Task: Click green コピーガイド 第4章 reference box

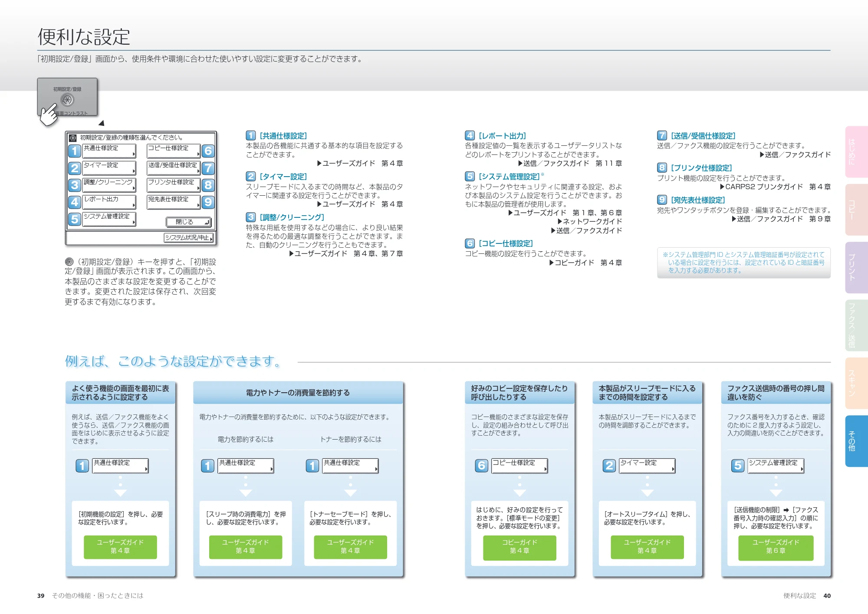Action: tap(519, 548)
